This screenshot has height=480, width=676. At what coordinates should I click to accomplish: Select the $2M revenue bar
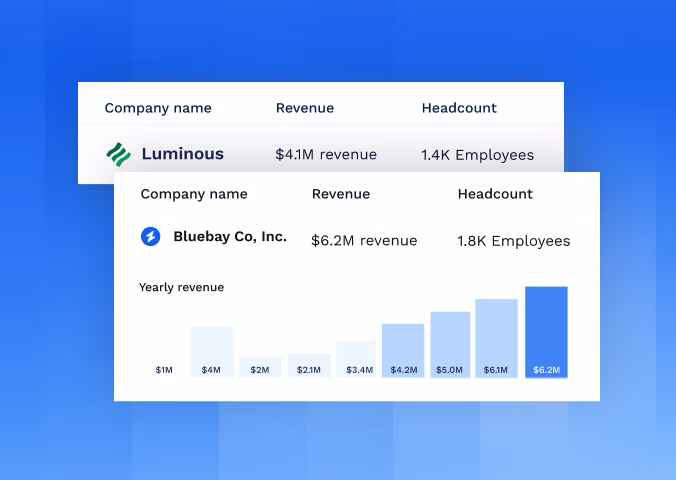(x=260, y=367)
